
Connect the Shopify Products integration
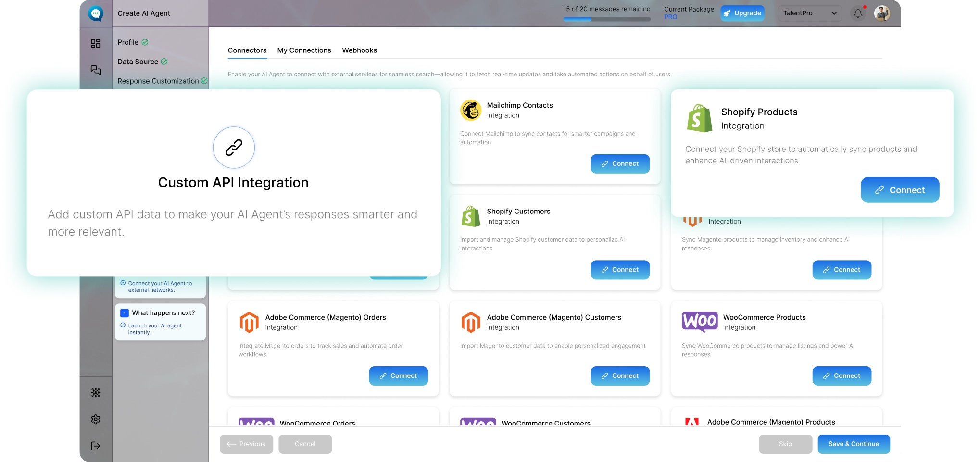[x=900, y=190]
